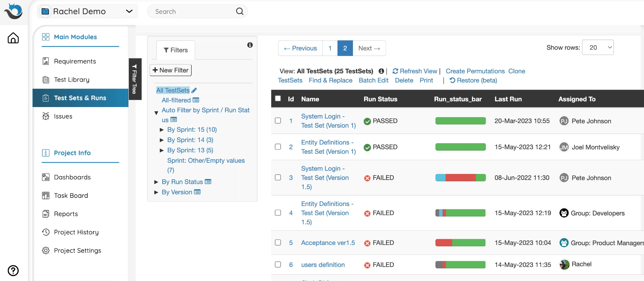The height and width of the screenshot is (281, 644).
Task: Expand the By Run Status filter
Action: click(156, 182)
